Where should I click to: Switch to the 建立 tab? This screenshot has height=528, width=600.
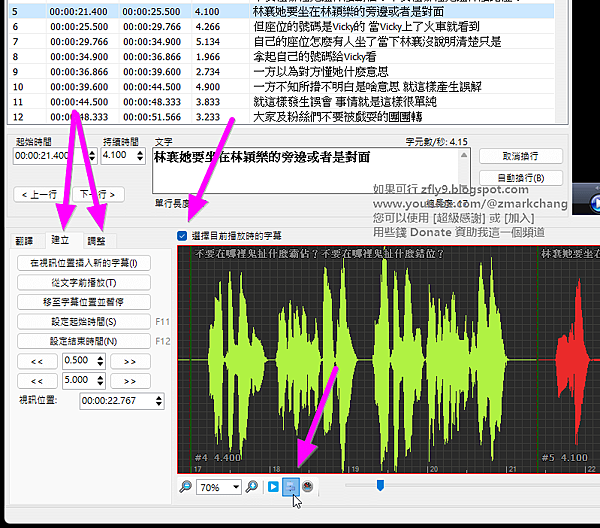tap(60, 240)
